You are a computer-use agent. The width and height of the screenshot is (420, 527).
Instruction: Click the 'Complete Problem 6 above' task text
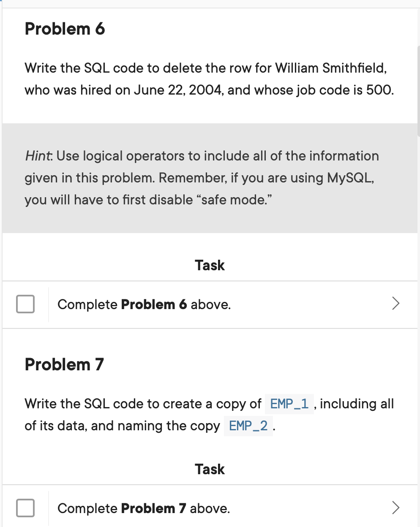pyautogui.click(x=144, y=304)
